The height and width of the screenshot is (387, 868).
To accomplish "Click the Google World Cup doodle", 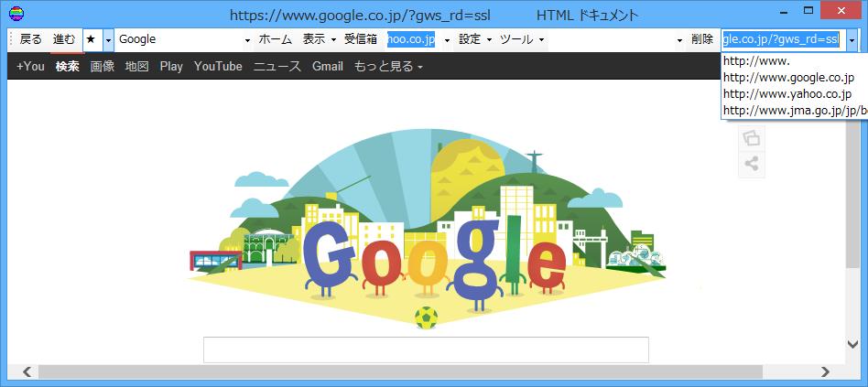I will pos(427,230).
